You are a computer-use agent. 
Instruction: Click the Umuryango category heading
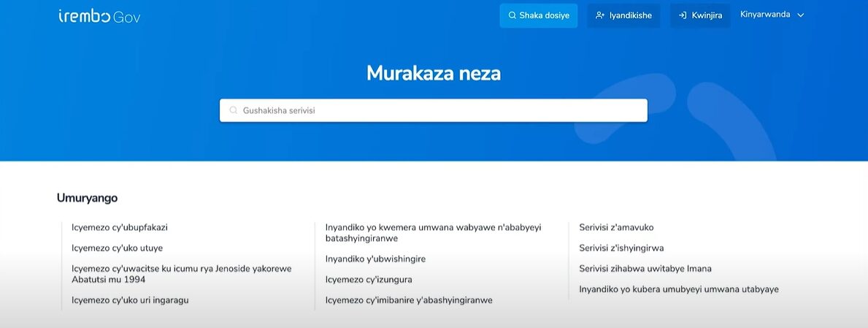tap(87, 198)
